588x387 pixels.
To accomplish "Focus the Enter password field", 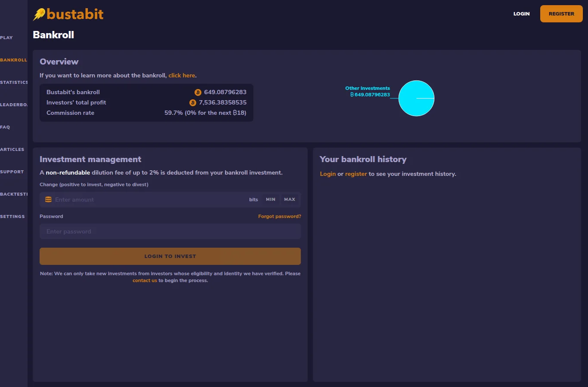I will [170, 231].
